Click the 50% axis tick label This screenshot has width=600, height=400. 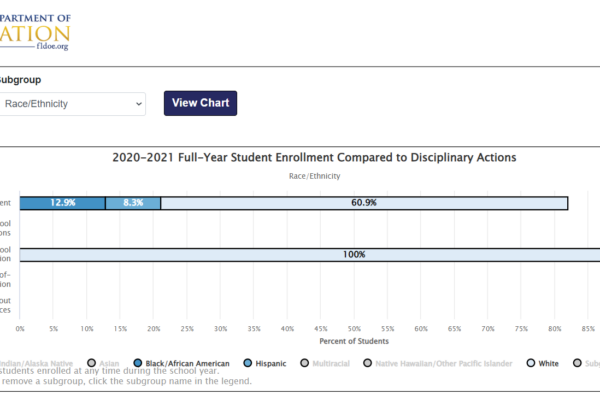click(354, 329)
